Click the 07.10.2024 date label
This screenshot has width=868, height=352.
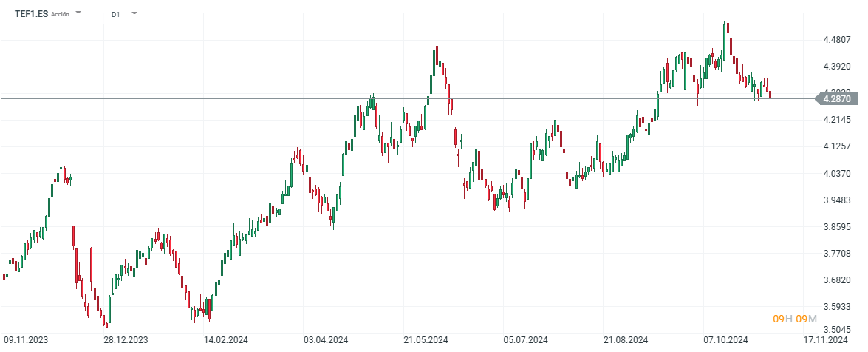725,339
